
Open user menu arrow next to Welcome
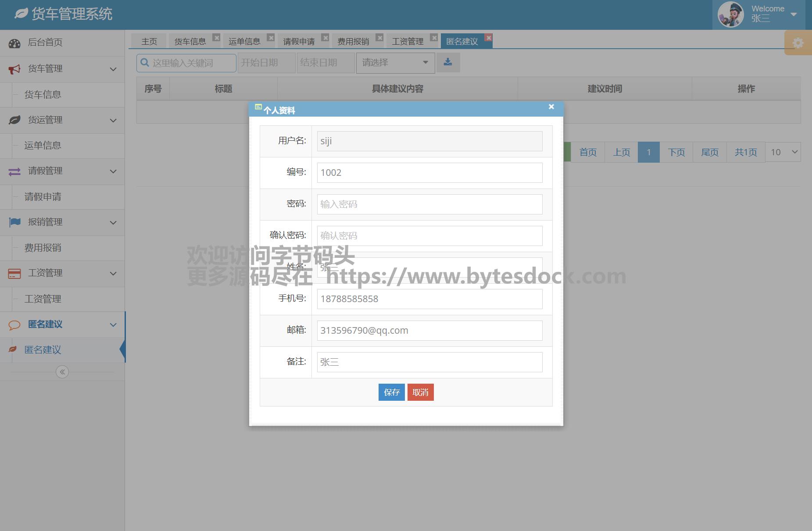(793, 14)
